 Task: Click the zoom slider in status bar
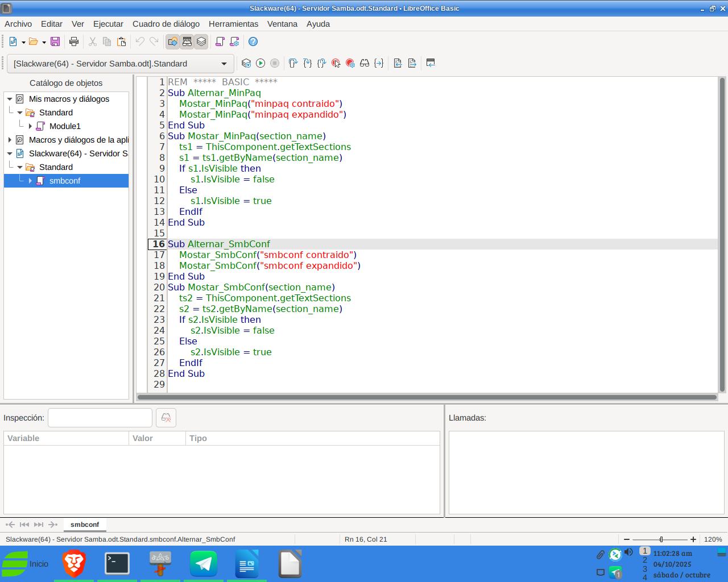661,539
